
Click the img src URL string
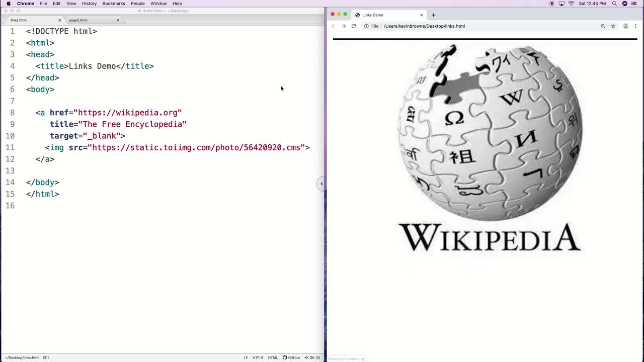[196, 147]
